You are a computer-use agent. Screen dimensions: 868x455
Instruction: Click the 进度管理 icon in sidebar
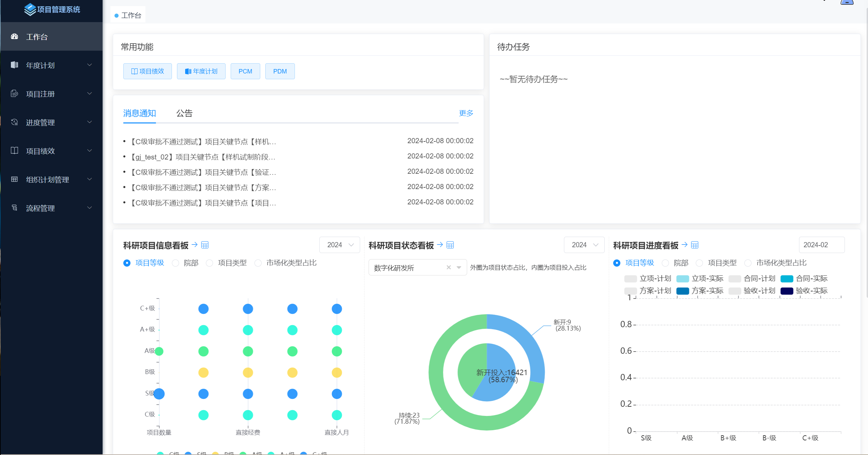click(14, 122)
